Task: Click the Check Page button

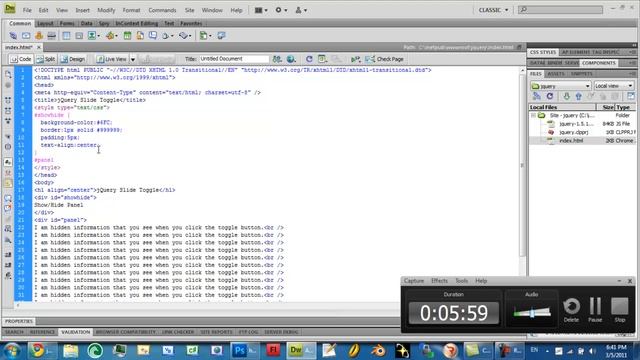Action: click(x=384, y=59)
